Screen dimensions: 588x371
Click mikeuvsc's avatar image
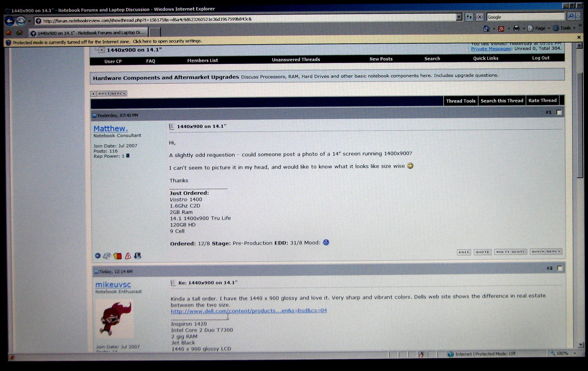pos(115,318)
